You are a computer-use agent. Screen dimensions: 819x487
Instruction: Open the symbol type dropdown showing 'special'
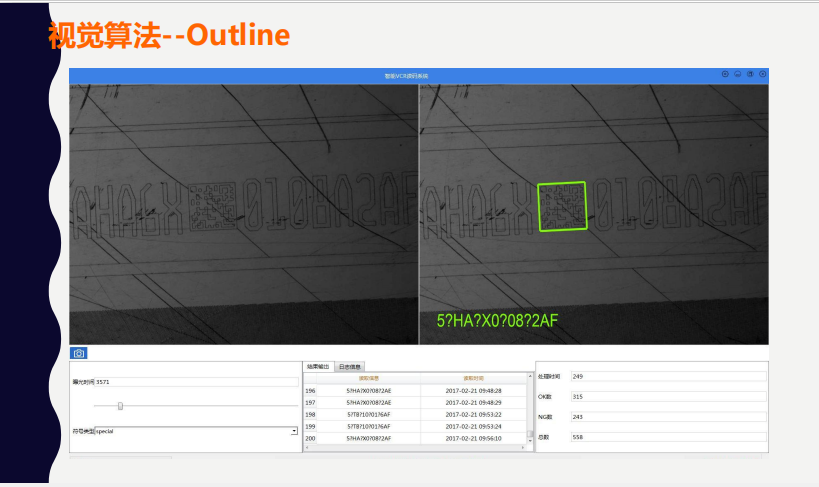[294, 431]
